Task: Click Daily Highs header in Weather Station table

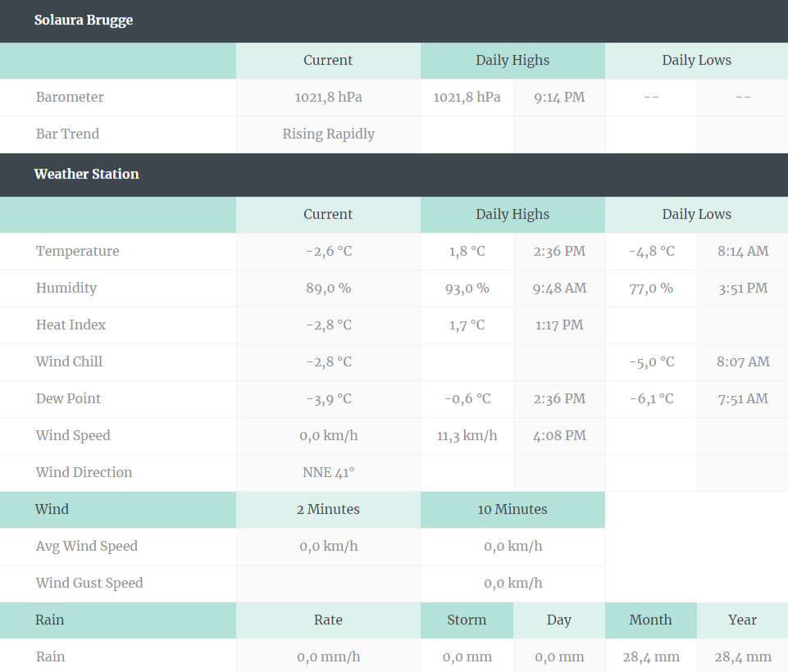Action: point(512,215)
